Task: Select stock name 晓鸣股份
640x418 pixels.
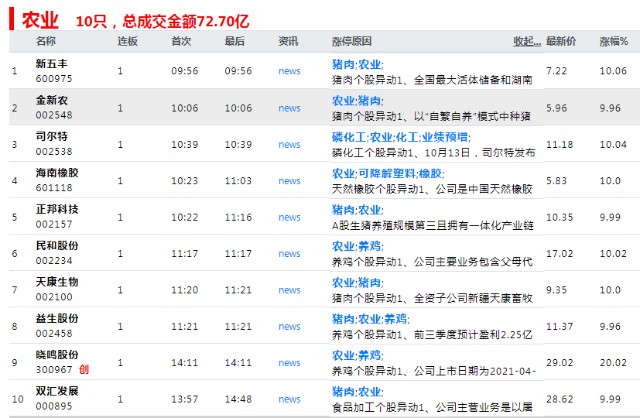Action: [57, 354]
